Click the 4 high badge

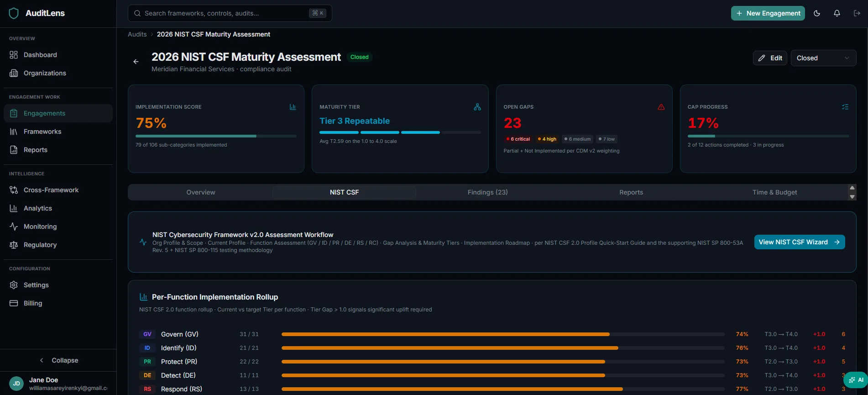(x=547, y=139)
